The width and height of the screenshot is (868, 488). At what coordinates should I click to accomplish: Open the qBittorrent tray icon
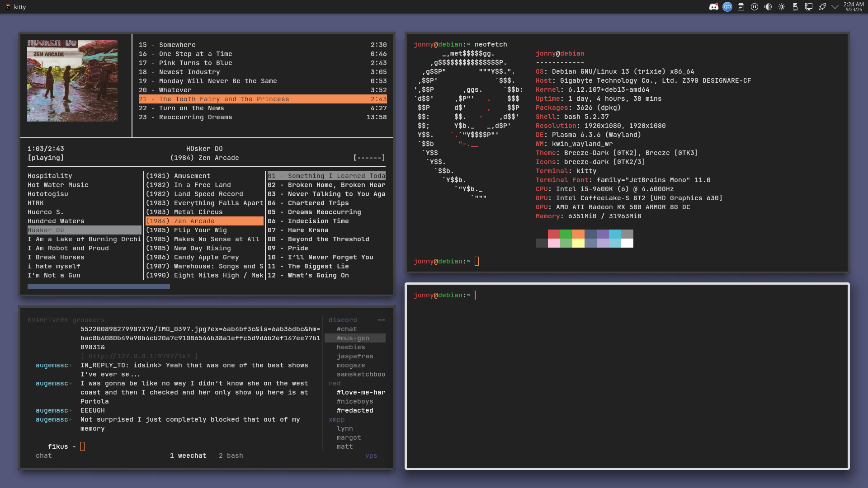click(x=727, y=7)
